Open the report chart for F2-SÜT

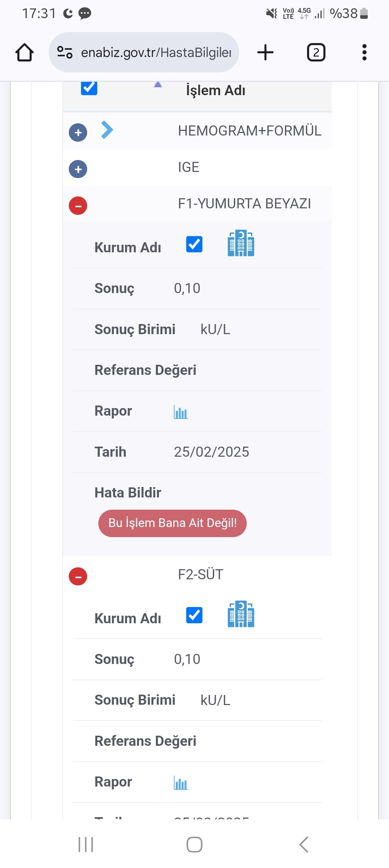click(x=180, y=783)
